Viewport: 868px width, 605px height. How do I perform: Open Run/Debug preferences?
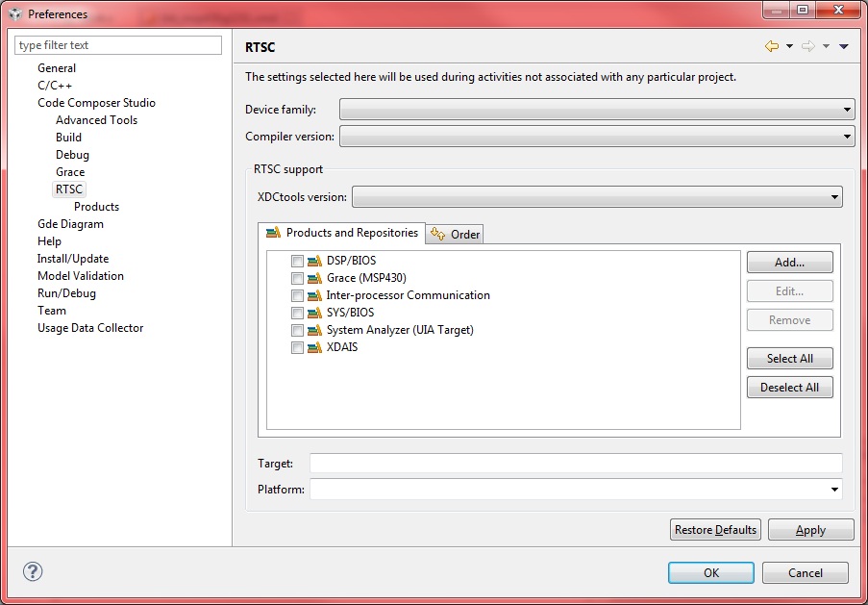pos(66,293)
